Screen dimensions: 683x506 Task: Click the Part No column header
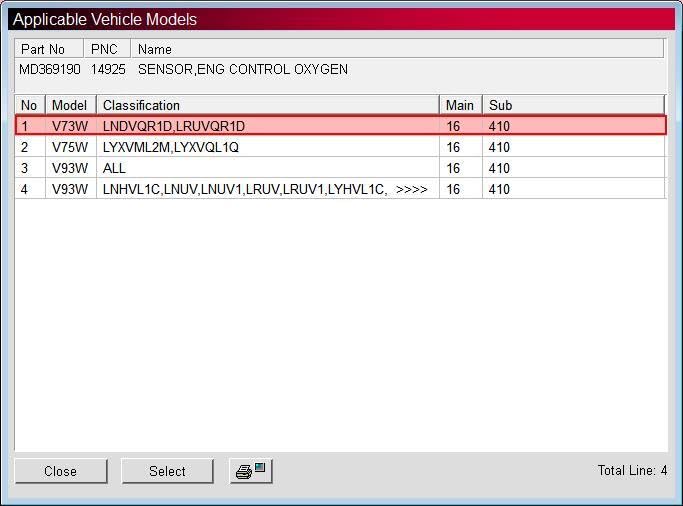pyautogui.click(x=49, y=49)
